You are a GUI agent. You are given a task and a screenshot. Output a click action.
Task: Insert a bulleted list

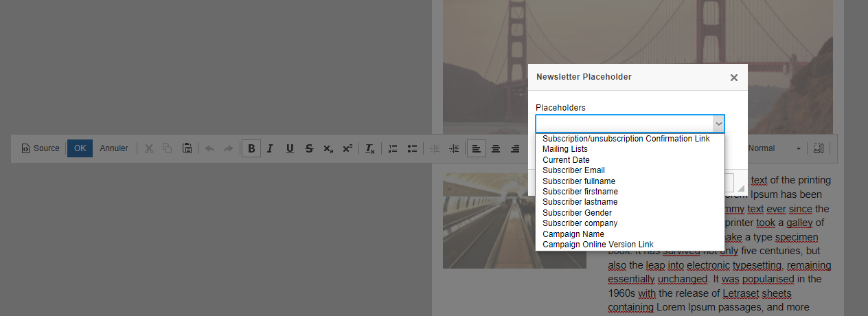412,148
